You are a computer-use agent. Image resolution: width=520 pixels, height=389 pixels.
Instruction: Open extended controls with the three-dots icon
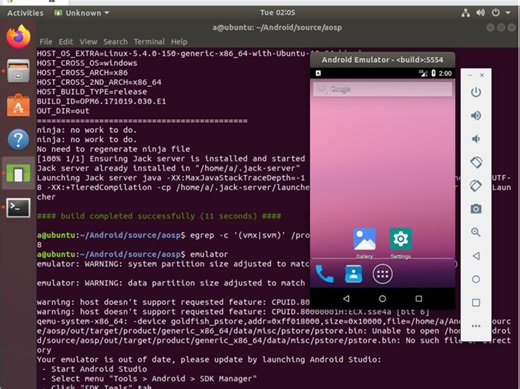point(476,326)
